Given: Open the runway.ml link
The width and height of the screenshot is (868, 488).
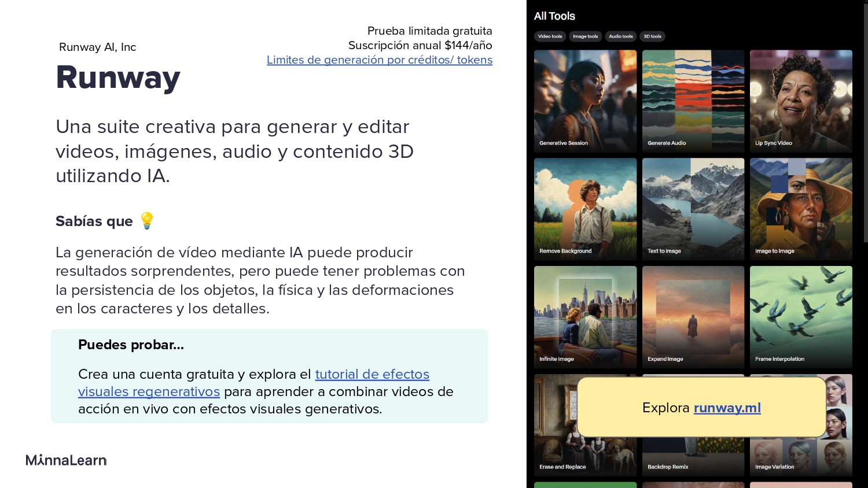Looking at the screenshot, I should 727,408.
